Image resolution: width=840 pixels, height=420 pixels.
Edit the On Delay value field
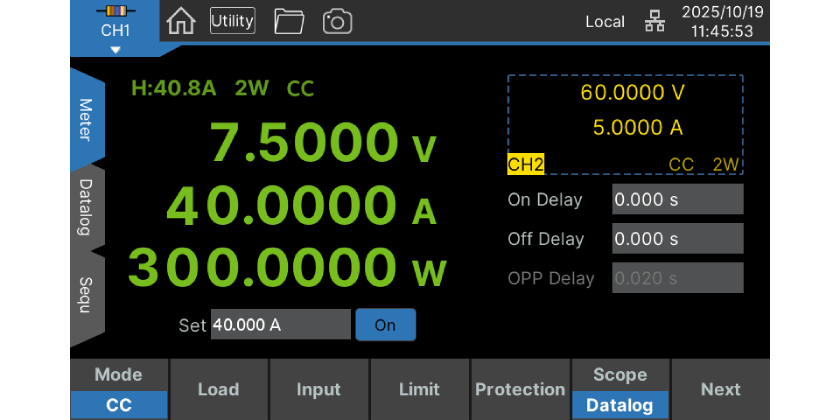(677, 199)
